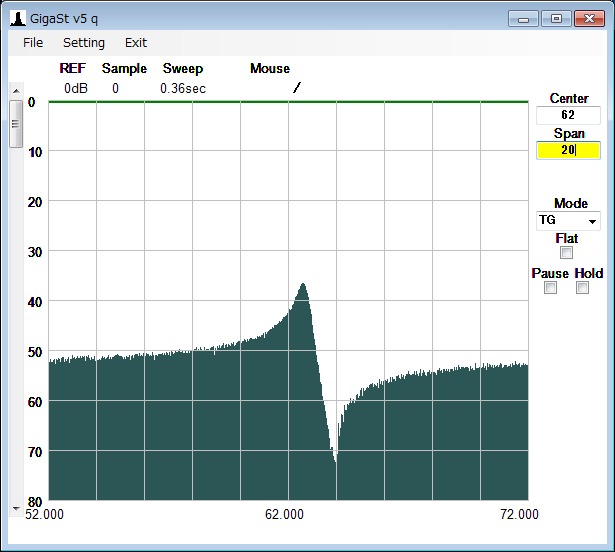Check the Hold checkbox
This screenshot has width=615, height=552.
click(x=583, y=288)
